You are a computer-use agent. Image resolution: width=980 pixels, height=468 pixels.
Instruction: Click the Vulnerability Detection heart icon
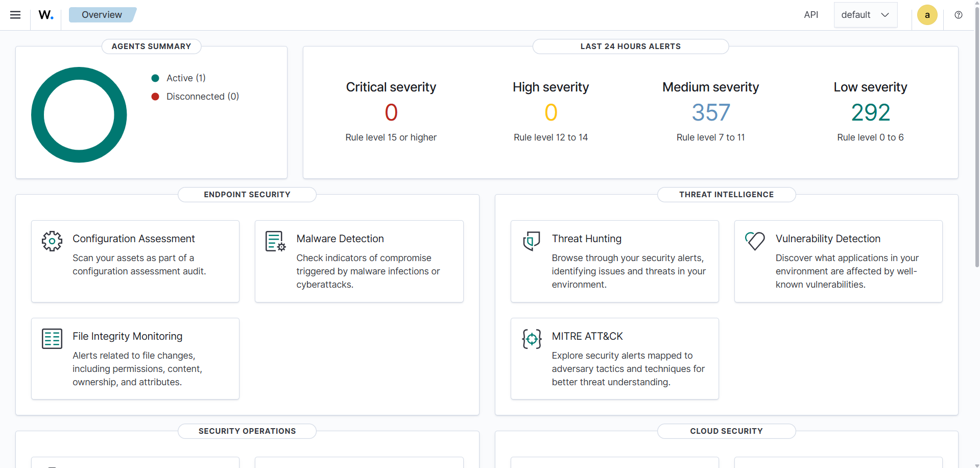pyautogui.click(x=755, y=241)
